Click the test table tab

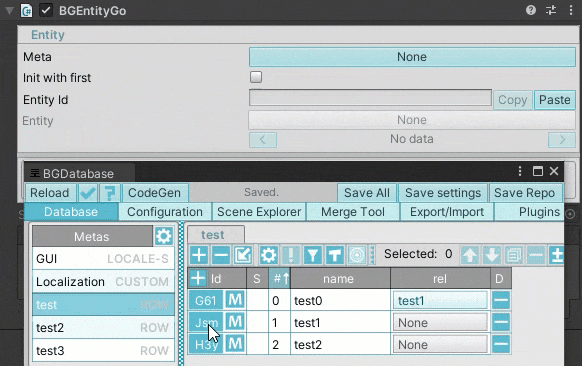[x=216, y=235]
